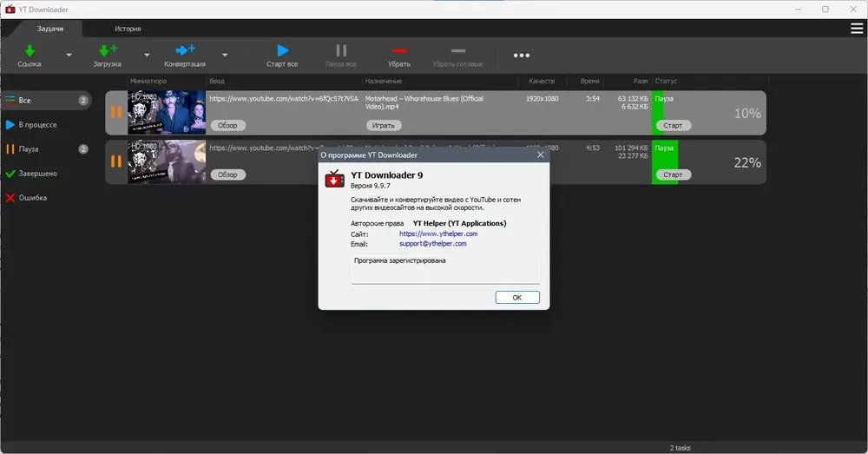Image resolution: width=868 pixels, height=454 pixels.
Task: Click the YT Downloader title bar app icon
Action: [10, 9]
